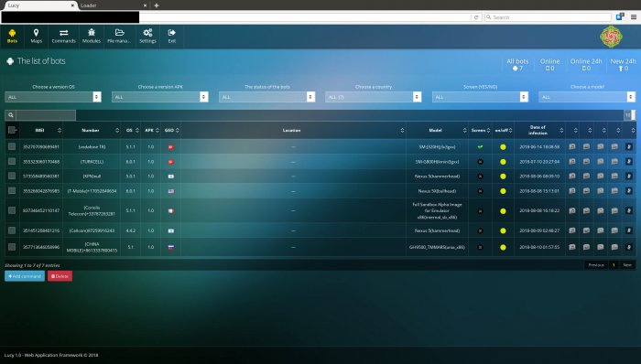The image size is (641, 364).
Task: Open the Choose a version OS dropdown
Action: coord(53,97)
